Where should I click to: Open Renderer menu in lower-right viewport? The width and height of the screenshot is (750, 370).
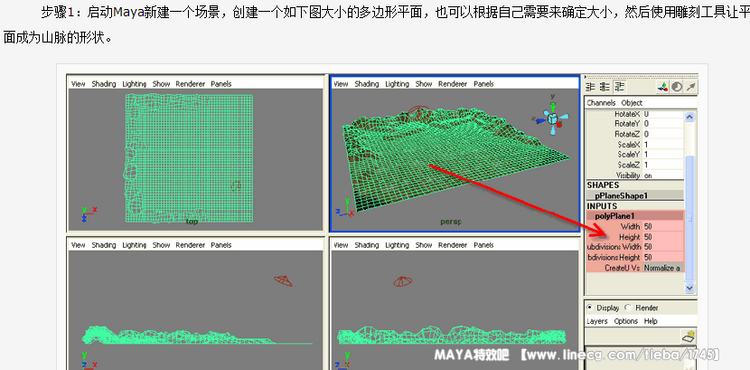[x=452, y=245]
